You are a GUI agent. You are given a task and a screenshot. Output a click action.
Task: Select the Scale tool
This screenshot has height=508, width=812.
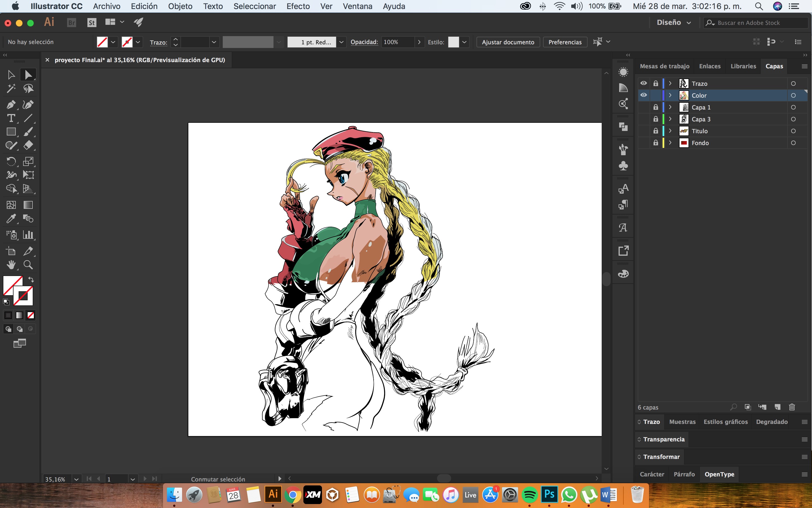click(x=28, y=161)
